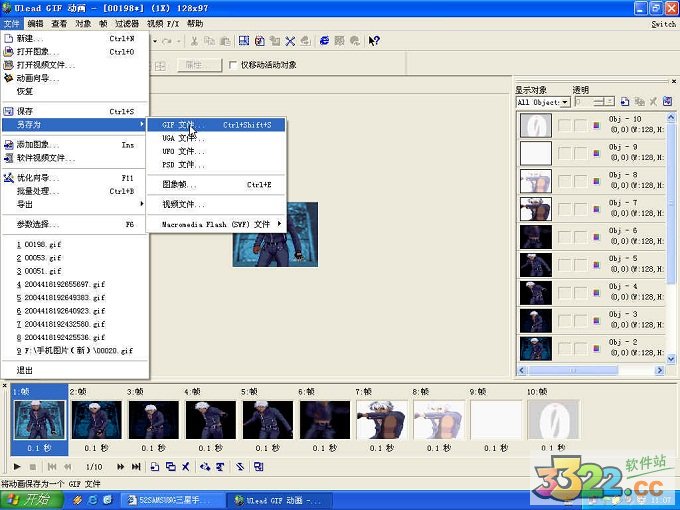Expand the 导出 submenu
680x510 pixels.
pyautogui.click(x=75, y=204)
